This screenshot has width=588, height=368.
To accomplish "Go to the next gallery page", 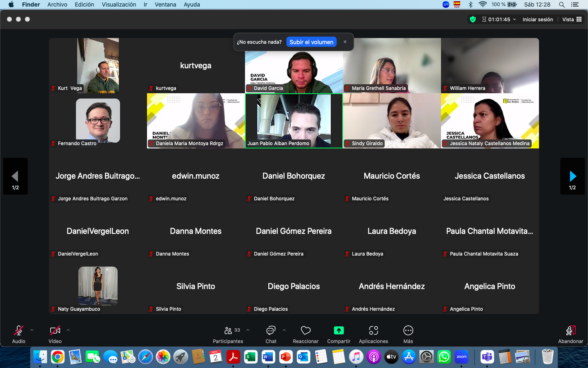I will pyautogui.click(x=572, y=176).
